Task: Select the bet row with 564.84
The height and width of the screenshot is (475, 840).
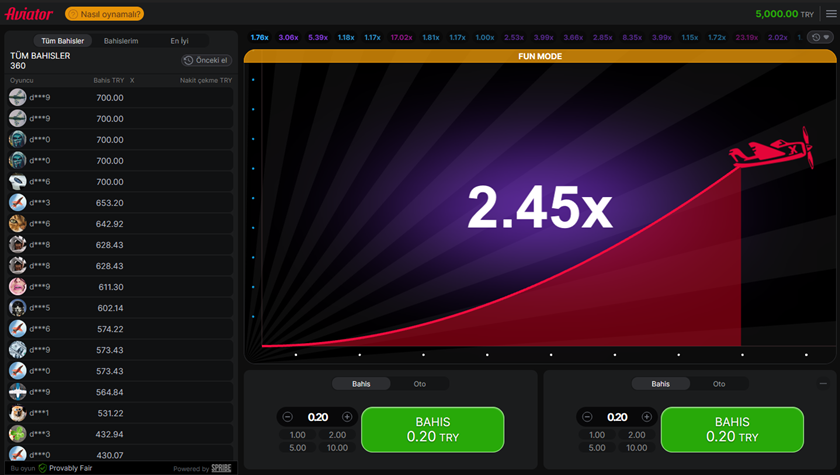Action: pyautogui.click(x=121, y=392)
